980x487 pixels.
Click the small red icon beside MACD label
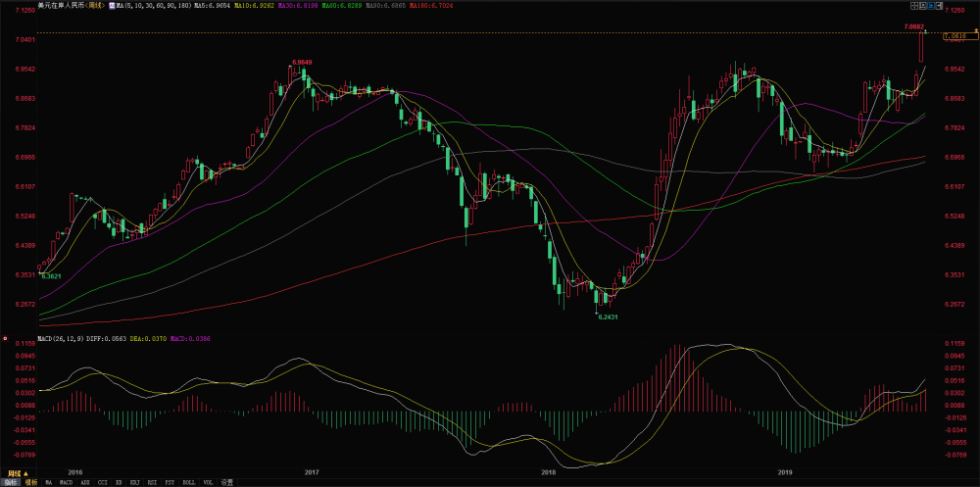[x=5, y=338]
